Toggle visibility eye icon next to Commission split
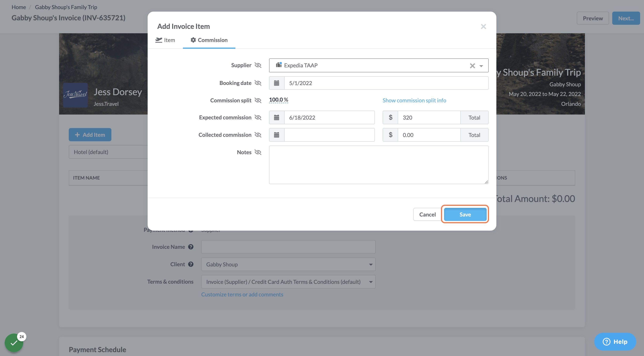 click(258, 100)
